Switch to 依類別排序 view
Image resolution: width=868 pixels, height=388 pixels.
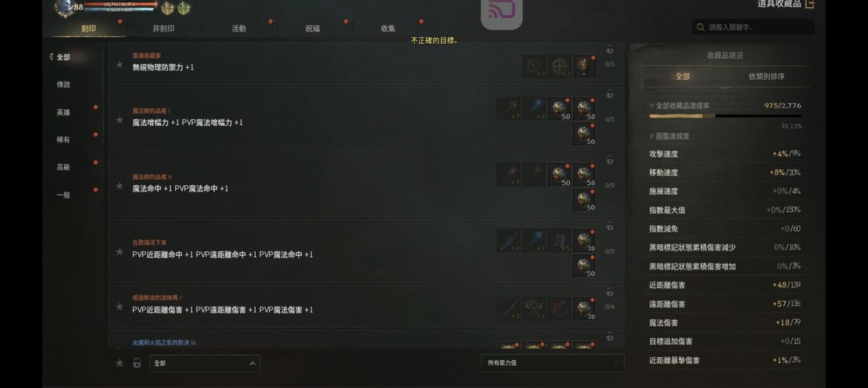click(766, 77)
